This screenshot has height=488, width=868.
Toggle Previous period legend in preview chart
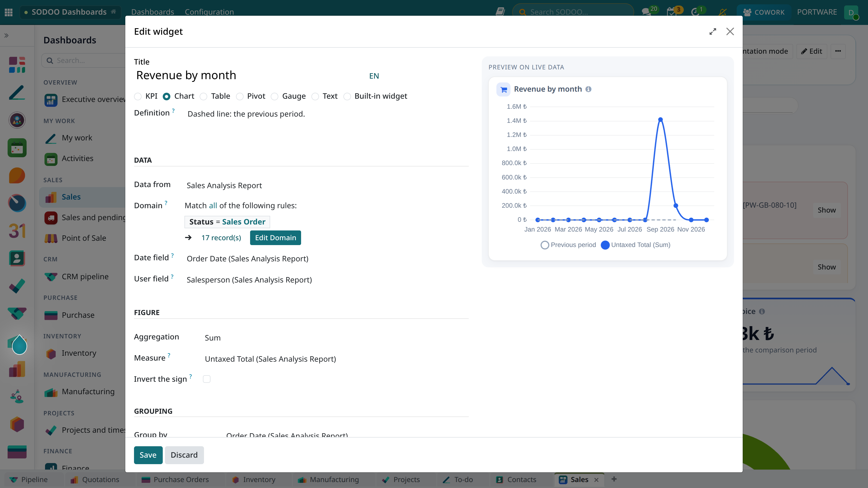[x=568, y=245]
